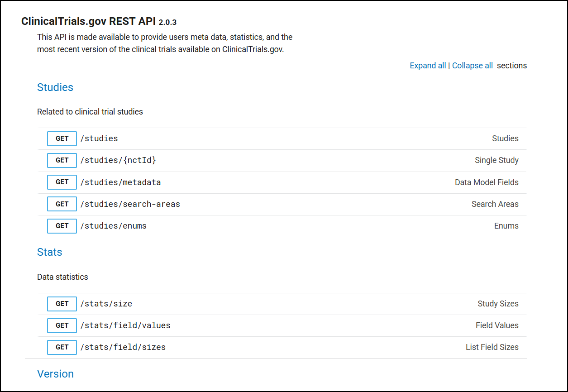Viewport: 568px width, 392px height.
Task: Click the Single Study summary label
Action: 496,160
